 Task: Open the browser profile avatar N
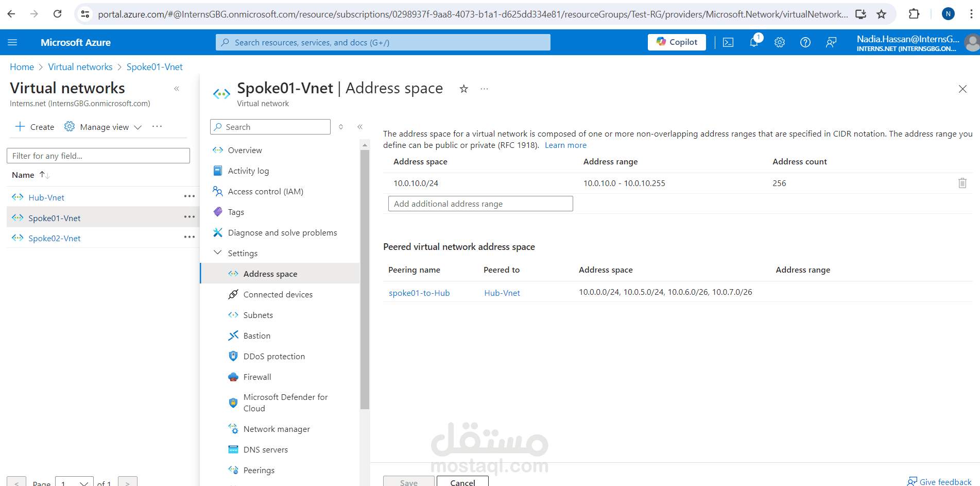tap(948, 14)
